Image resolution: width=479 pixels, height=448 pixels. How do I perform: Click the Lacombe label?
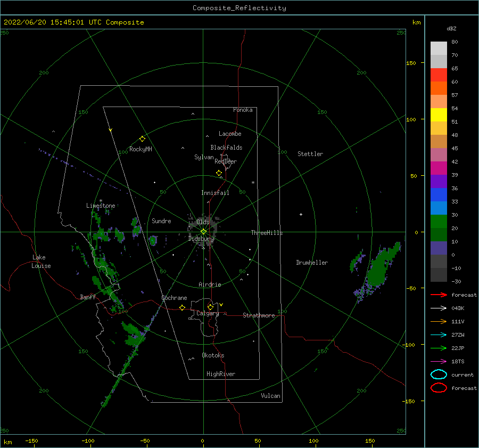click(x=230, y=134)
